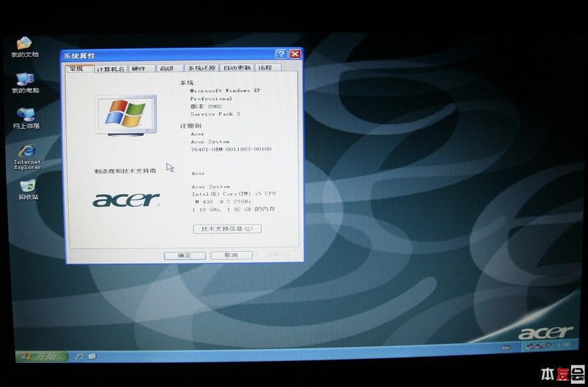Open the 我的文档 desktop icon

pyautogui.click(x=25, y=47)
